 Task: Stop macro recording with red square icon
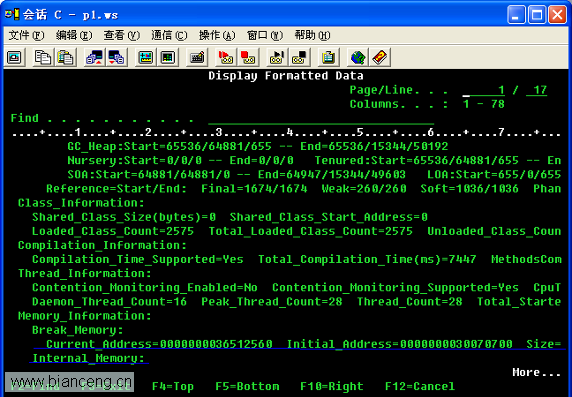[248, 57]
